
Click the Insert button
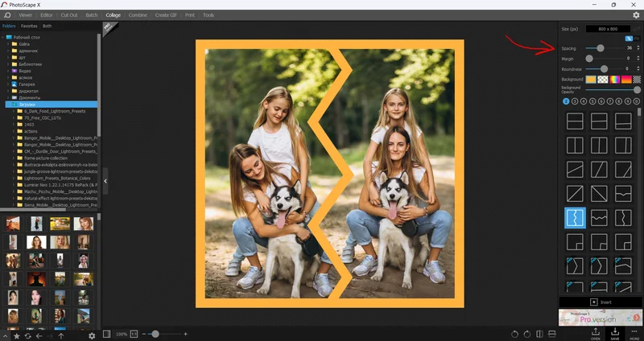pos(600,302)
